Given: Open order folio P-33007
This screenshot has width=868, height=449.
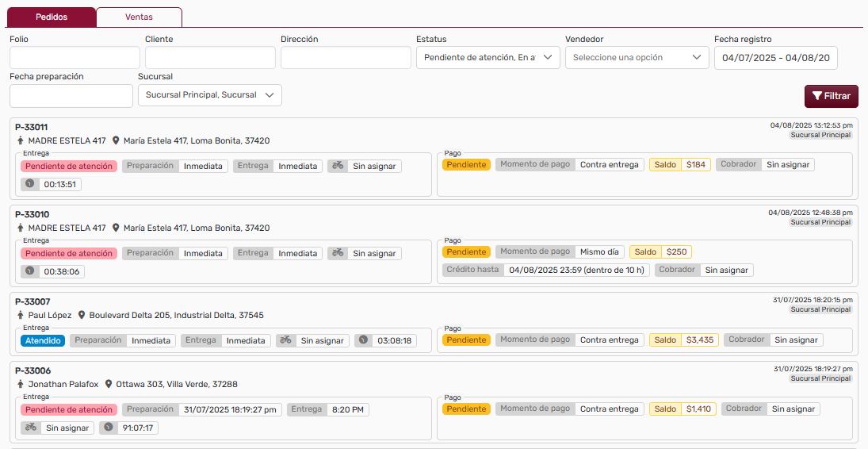Looking at the screenshot, I should [33, 301].
